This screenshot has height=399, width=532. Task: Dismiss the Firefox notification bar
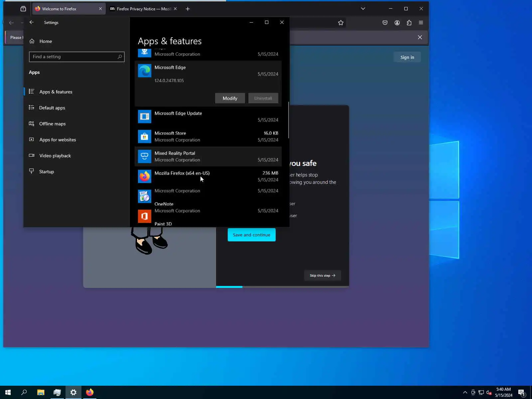click(x=420, y=37)
